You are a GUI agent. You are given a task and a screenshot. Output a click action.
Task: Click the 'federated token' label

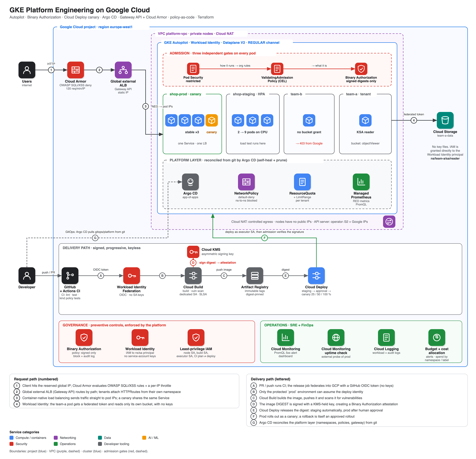click(414, 114)
